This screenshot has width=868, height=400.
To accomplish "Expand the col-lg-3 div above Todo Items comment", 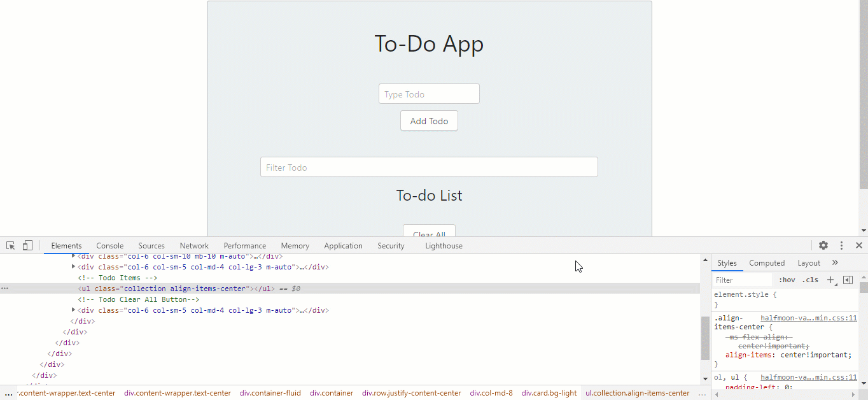I will [x=73, y=267].
